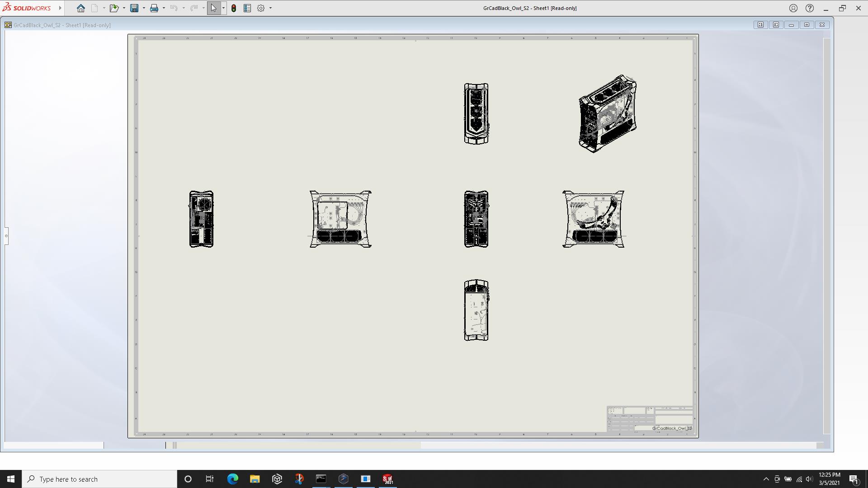Click the Save floppy disk icon

(134, 8)
